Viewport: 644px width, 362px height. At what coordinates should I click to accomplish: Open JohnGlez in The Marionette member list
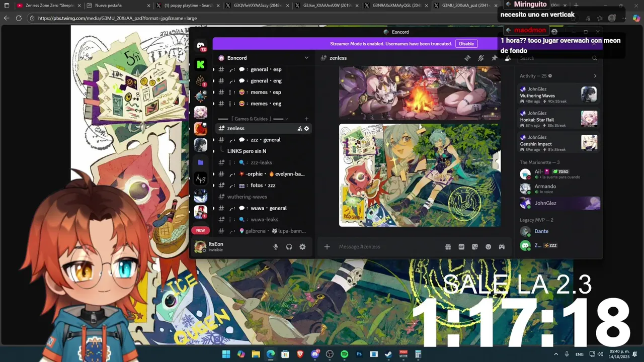[559, 203]
